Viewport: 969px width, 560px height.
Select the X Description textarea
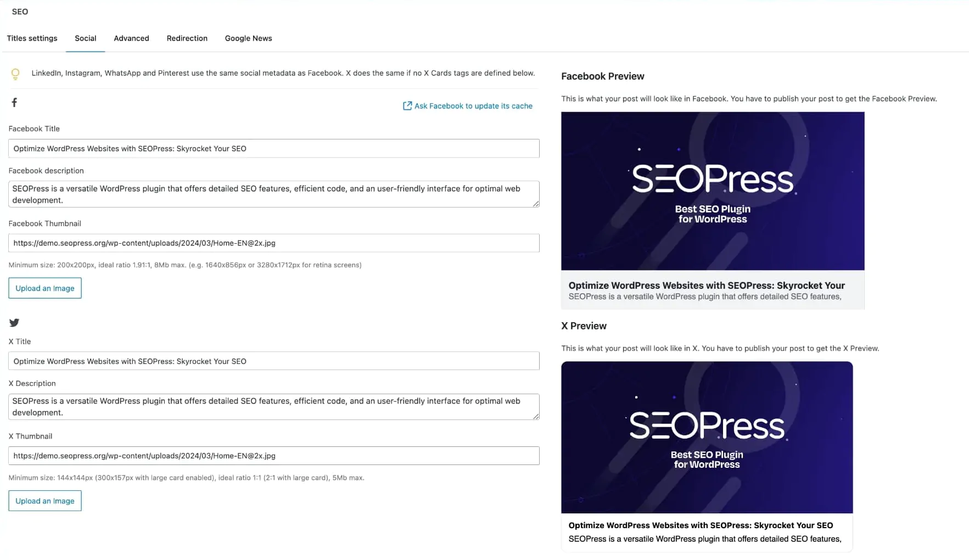[x=273, y=406]
